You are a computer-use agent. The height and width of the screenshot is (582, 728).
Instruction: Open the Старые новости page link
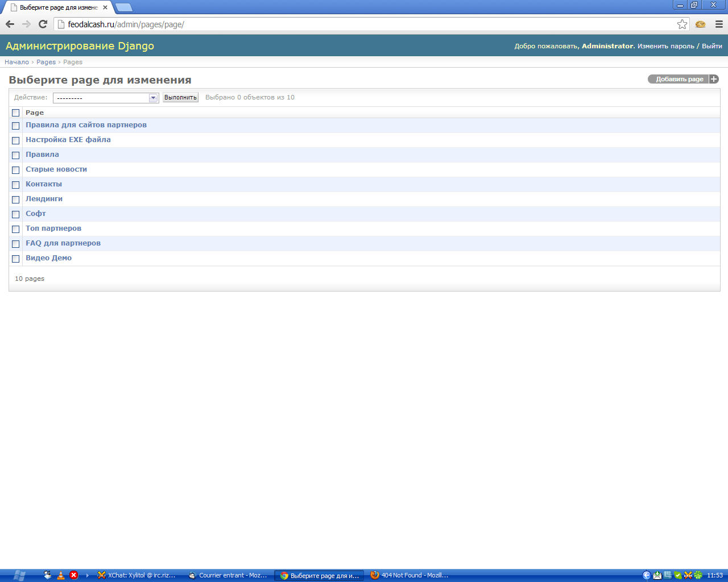pos(56,169)
